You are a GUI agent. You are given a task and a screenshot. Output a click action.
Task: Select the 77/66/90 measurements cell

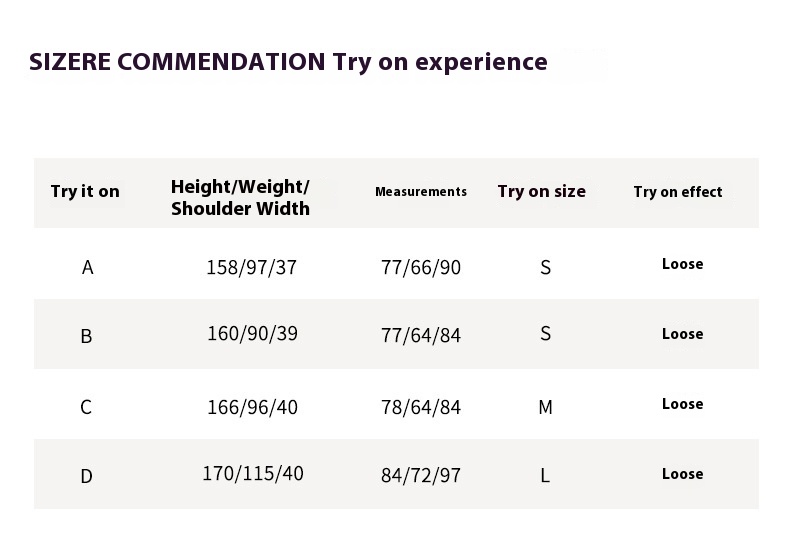tap(421, 267)
